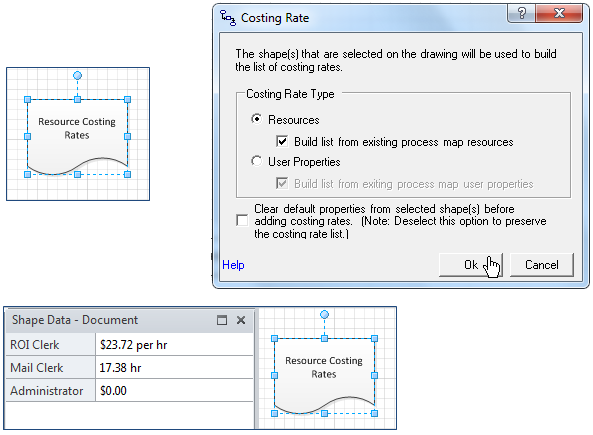Click rotation handle of the upper document shape
593x435 pixels.
[78, 76]
